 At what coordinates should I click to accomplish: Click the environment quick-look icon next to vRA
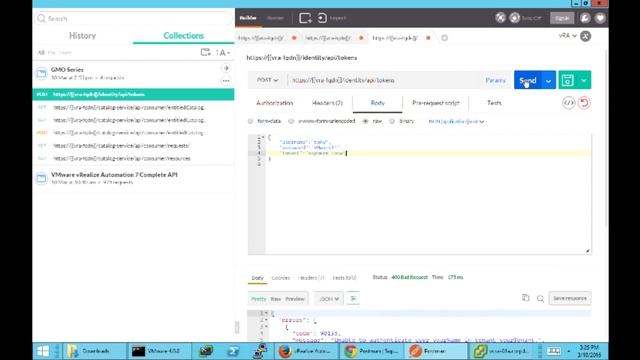585,36
